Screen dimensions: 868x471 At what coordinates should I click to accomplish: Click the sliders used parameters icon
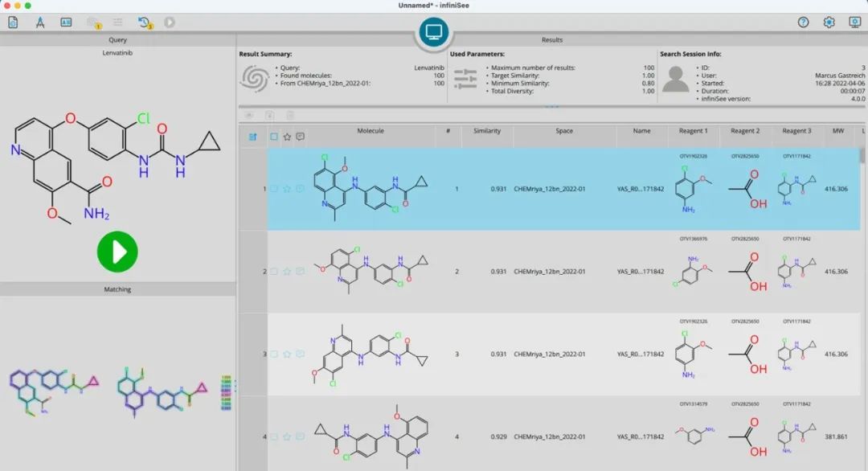click(465, 79)
